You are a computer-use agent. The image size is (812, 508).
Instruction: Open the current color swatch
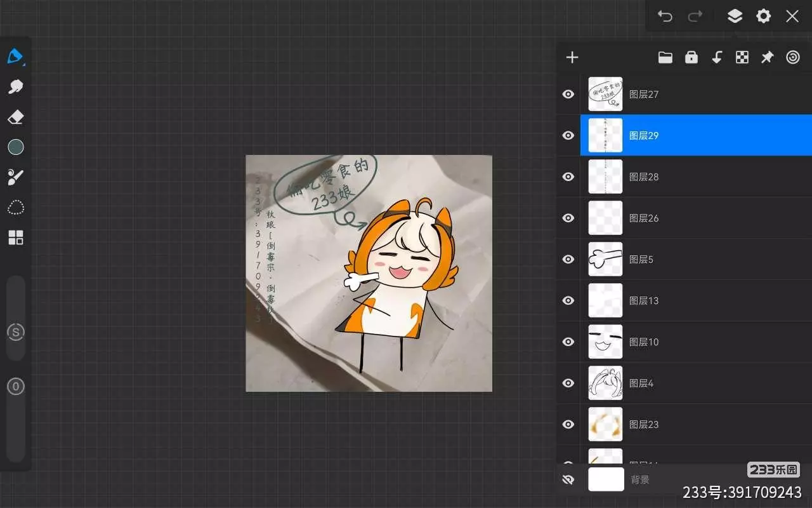pos(15,147)
